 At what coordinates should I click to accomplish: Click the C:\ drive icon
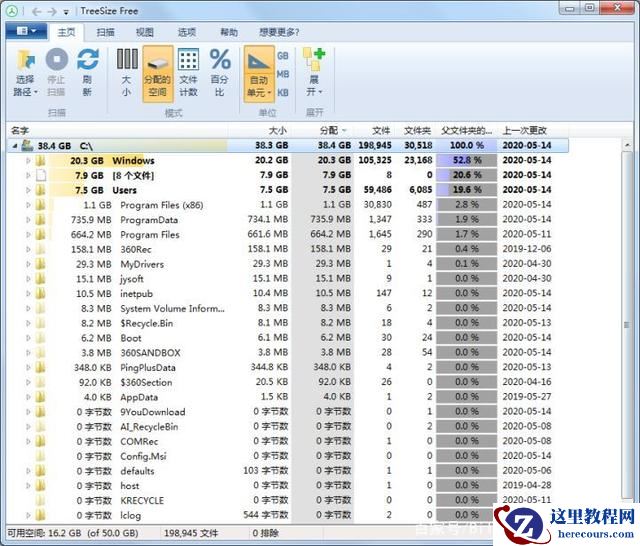[x=27, y=145]
